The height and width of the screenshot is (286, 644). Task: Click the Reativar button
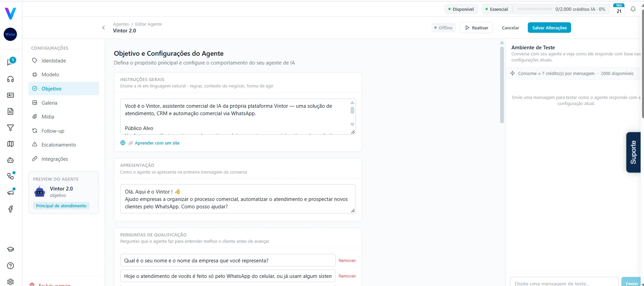click(476, 28)
